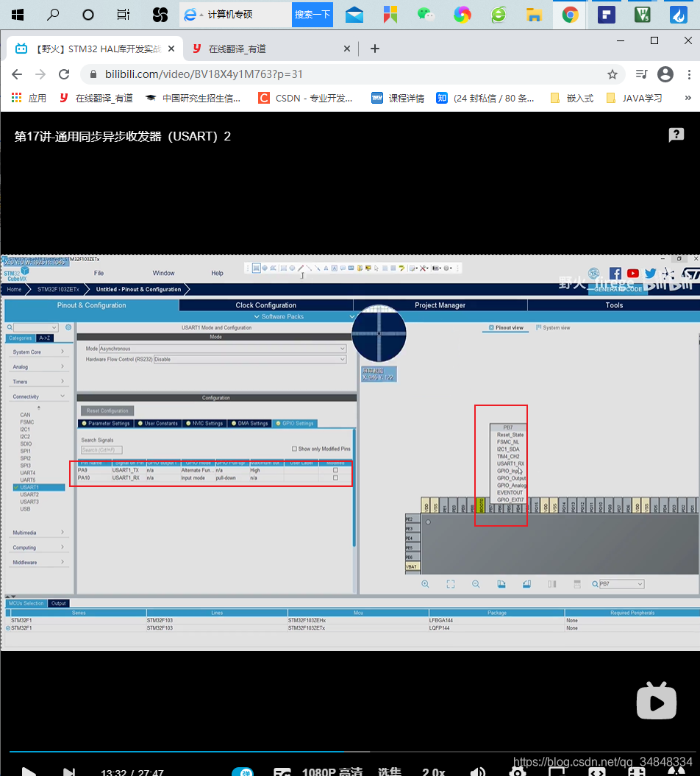Click the pen tool in annotation toolbar

tap(301, 268)
